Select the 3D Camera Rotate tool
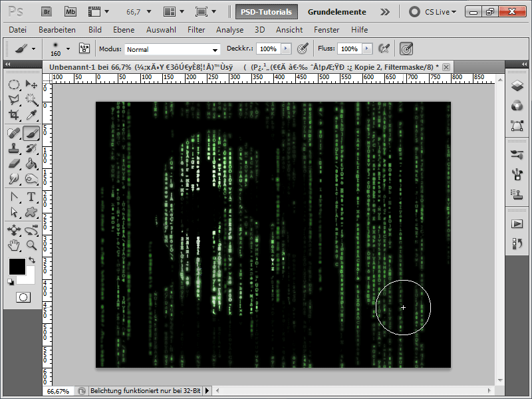 tap(31, 230)
